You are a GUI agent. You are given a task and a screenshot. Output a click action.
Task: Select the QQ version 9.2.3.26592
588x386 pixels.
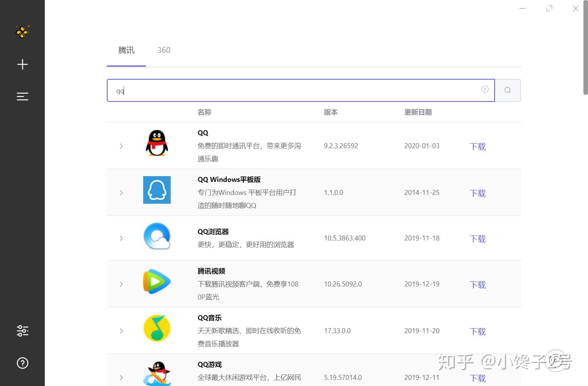(341, 146)
